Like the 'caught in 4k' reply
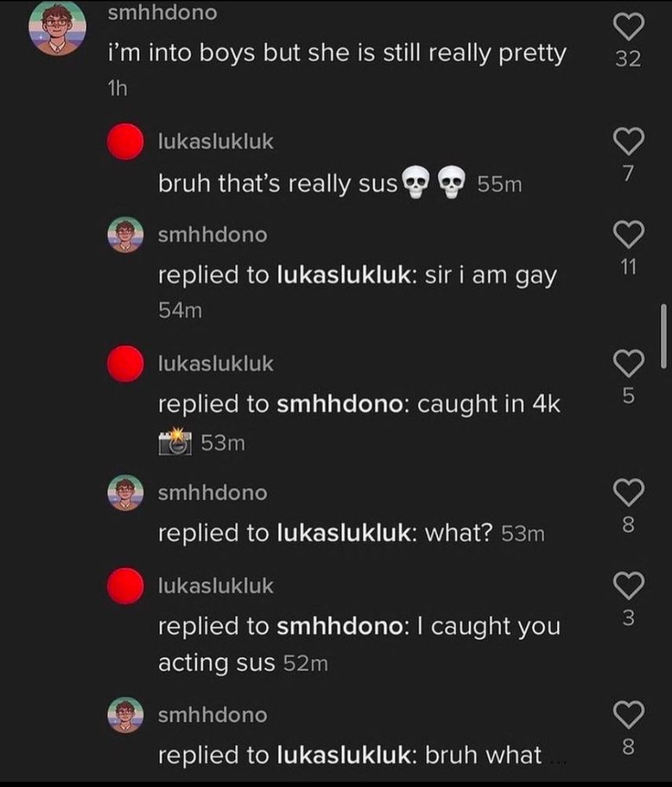Viewport: 672px width, 787px height. 629,364
